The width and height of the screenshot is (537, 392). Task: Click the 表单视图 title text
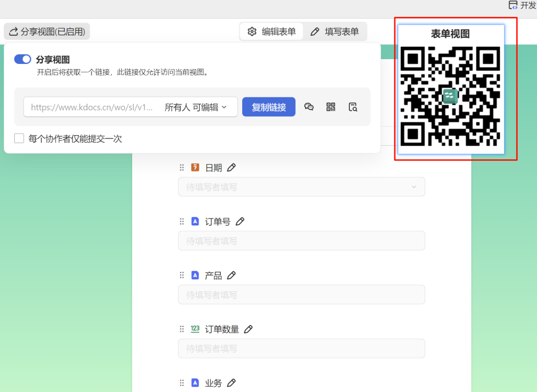pos(450,34)
